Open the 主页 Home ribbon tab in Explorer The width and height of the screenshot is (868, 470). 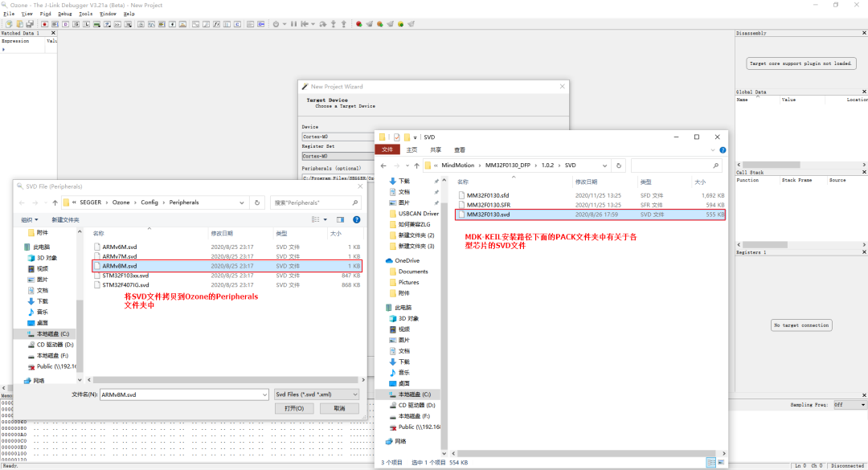pyautogui.click(x=411, y=150)
